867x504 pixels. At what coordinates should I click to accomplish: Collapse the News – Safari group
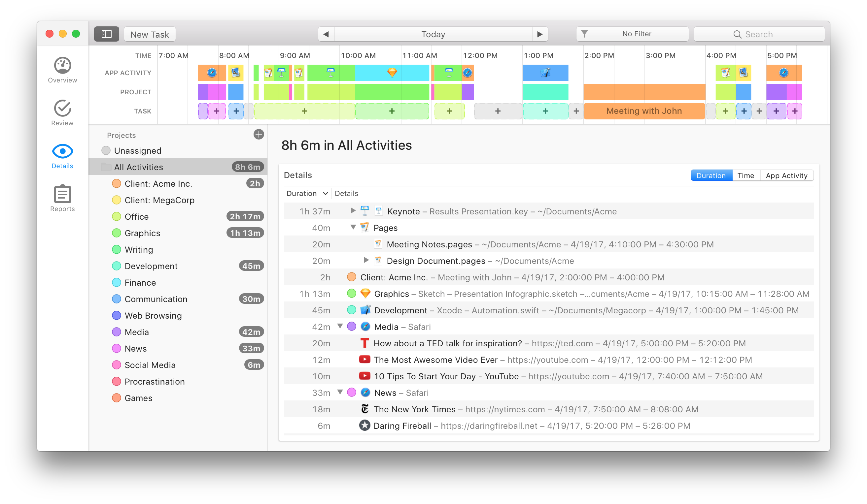tap(340, 392)
